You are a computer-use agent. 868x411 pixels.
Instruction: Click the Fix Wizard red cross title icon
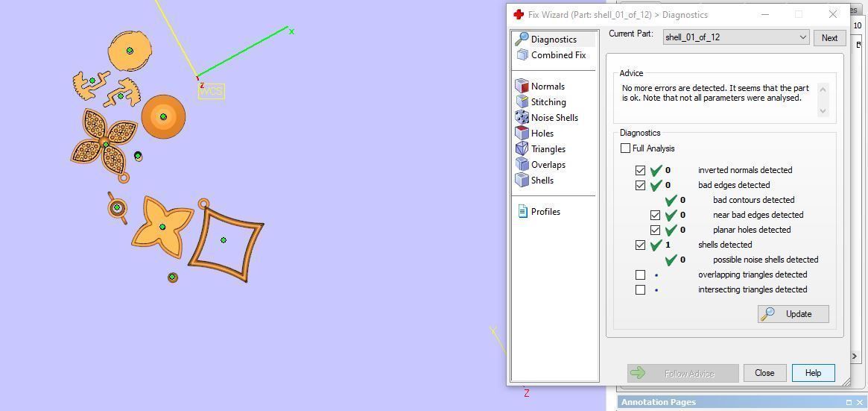[x=519, y=14]
